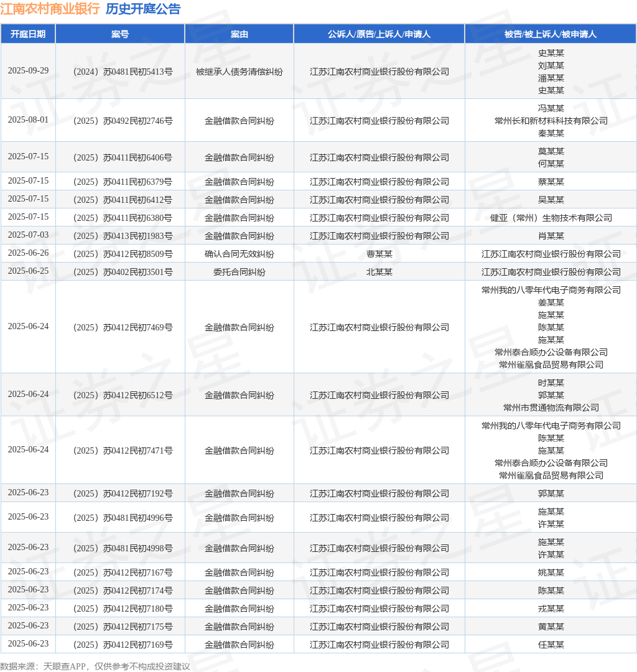Viewport: 637px width, 672px height.
Task: Click plaintiff 曹某某
Action: click(x=379, y=254)
